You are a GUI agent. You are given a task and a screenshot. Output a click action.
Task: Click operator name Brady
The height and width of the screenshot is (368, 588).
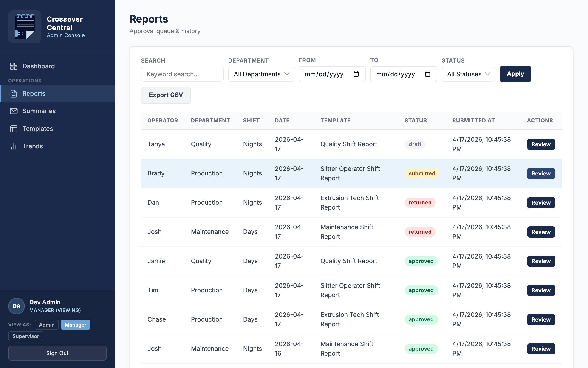click(156, 173)
